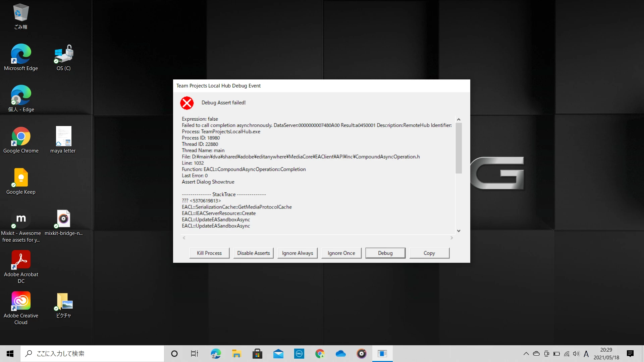Open the OneDrive cloud tray icon
The width and height of the screenshot is (644, 362).
(536, 354)
